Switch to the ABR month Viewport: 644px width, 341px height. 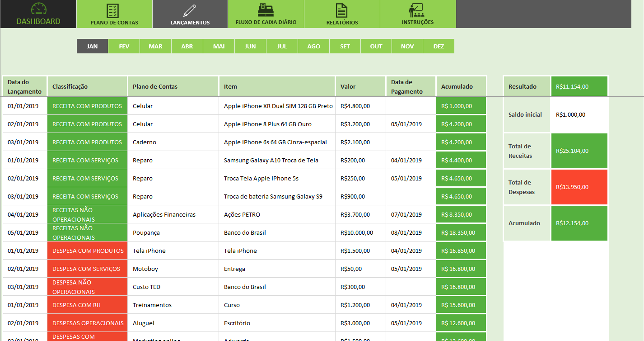[187, 46]
